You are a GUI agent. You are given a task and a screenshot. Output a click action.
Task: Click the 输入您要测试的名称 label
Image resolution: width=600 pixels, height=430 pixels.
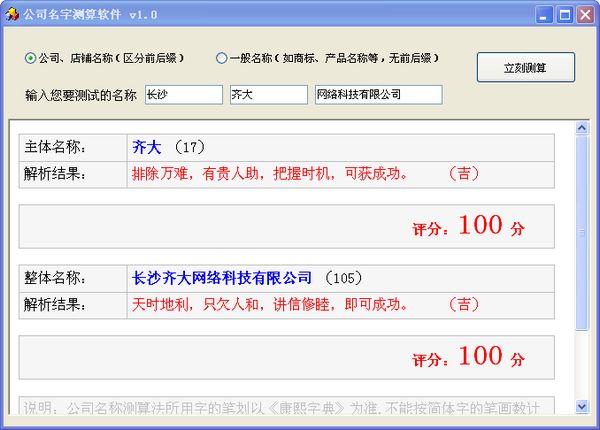81,95
